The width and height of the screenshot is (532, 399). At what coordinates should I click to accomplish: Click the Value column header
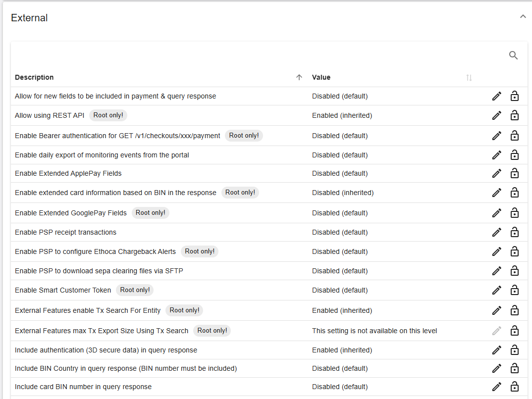click(321, 77)
